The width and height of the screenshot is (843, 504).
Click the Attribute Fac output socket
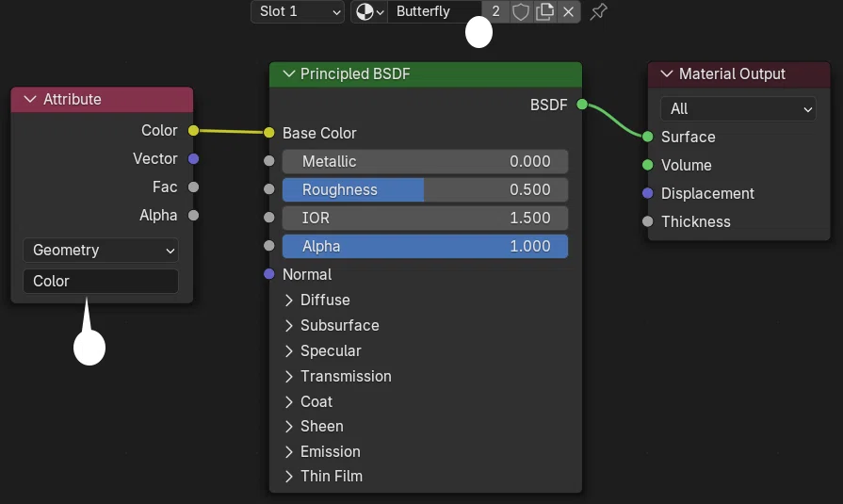(x=193, y=187)
